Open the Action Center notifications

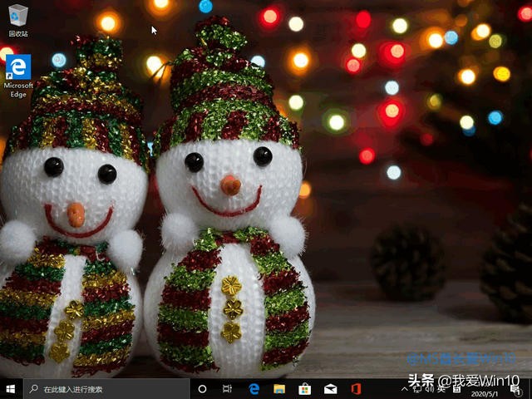coord(516,390)
